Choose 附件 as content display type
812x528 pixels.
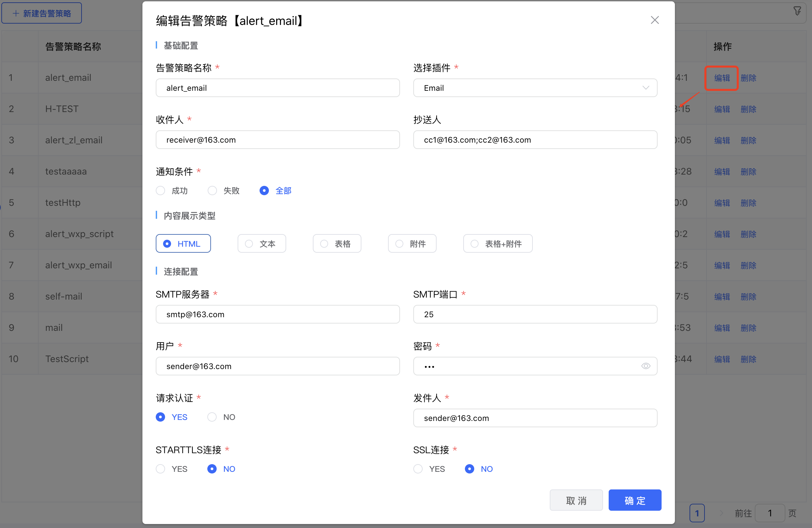pyautogui.click(x=412, y=244)
